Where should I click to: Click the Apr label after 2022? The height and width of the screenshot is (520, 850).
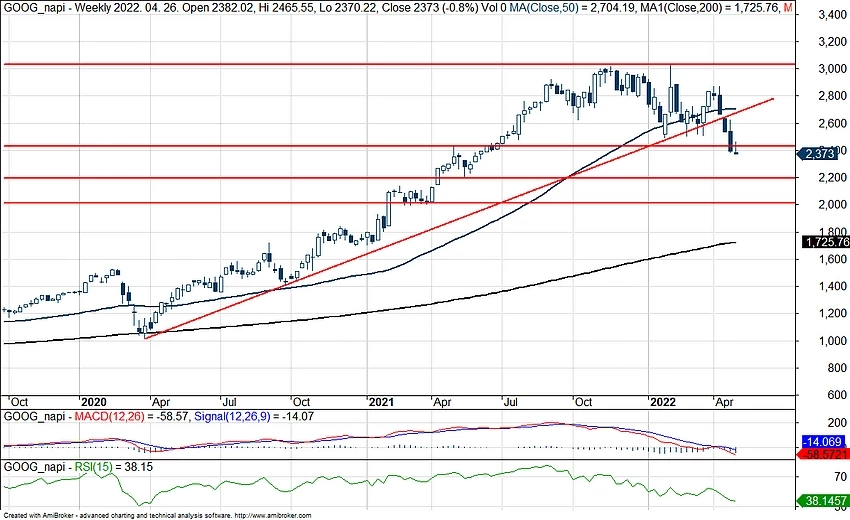[x=724, y=402]
